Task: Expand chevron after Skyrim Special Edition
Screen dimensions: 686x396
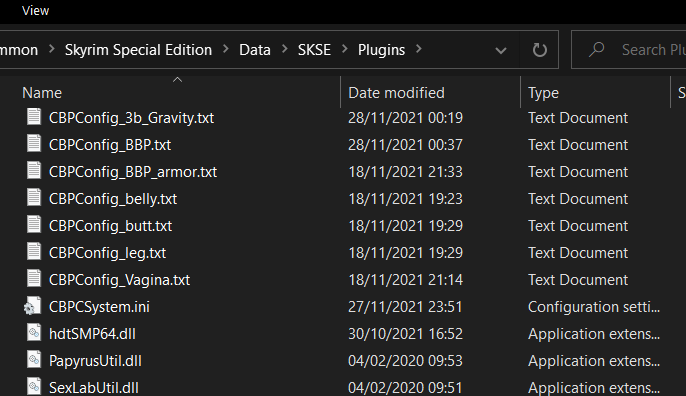Action: click(x=226, y=49)
